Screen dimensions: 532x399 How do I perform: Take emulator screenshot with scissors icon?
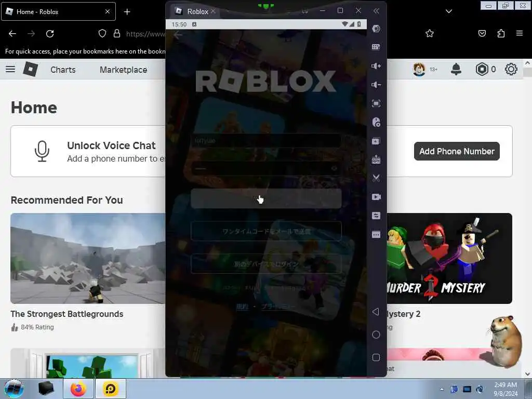tap(376, 178)
